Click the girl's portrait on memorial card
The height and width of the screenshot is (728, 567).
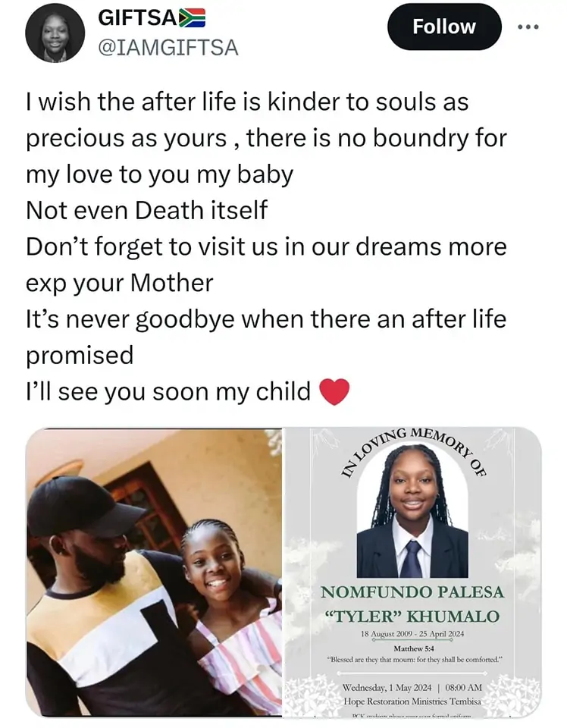(x=412, y=512)
